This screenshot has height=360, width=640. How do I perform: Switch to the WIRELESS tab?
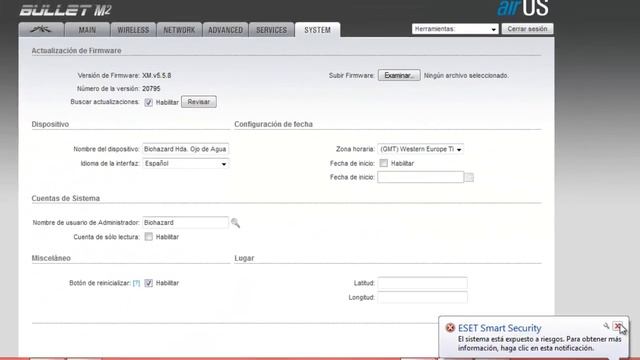[133, 30]
